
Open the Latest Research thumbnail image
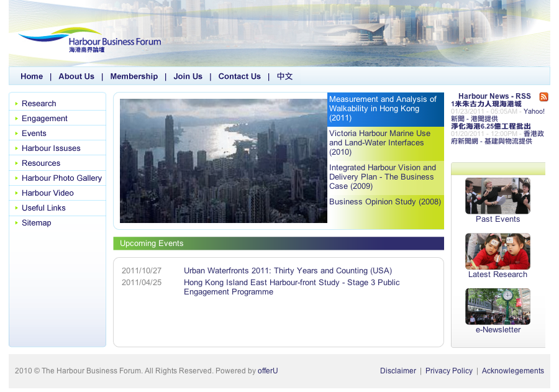(498, 251)
